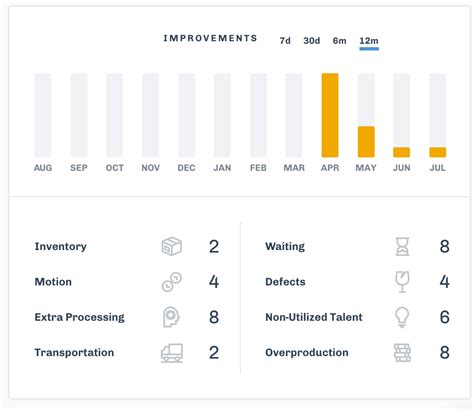Click the orange MAY bar

point(366,142)
